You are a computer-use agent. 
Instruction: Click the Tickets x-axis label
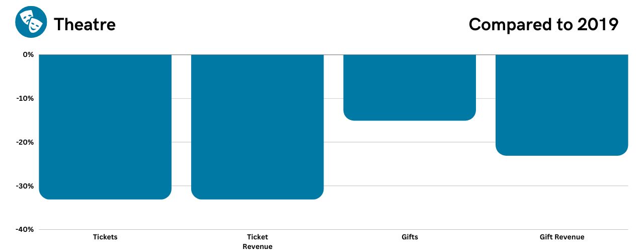point(105,237)
